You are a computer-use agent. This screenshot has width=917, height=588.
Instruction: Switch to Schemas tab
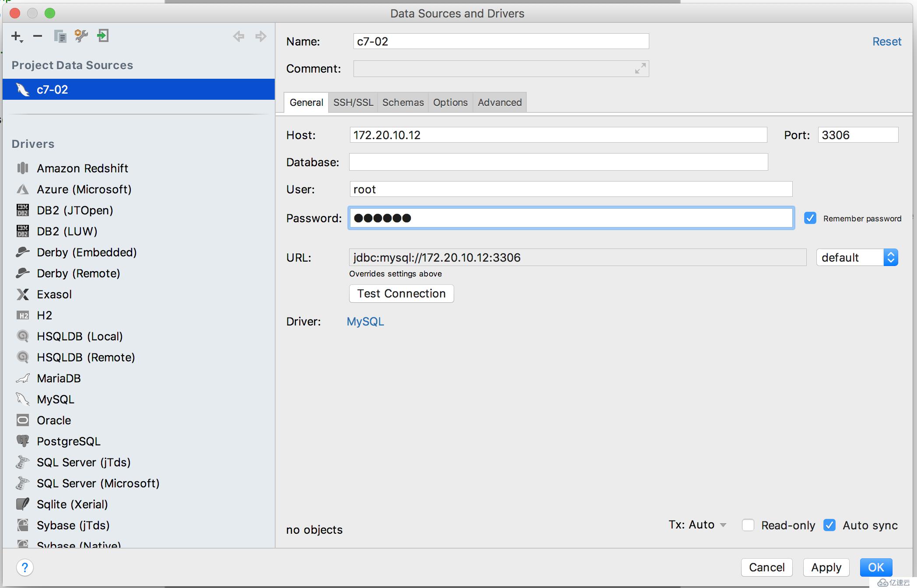(402, 102)
